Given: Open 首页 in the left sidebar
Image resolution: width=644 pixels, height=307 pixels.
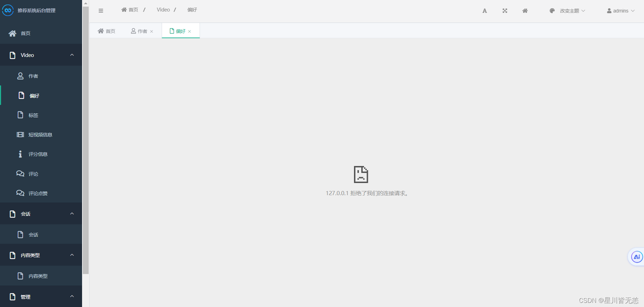Looking at the screenshot, I should (41, 33).
